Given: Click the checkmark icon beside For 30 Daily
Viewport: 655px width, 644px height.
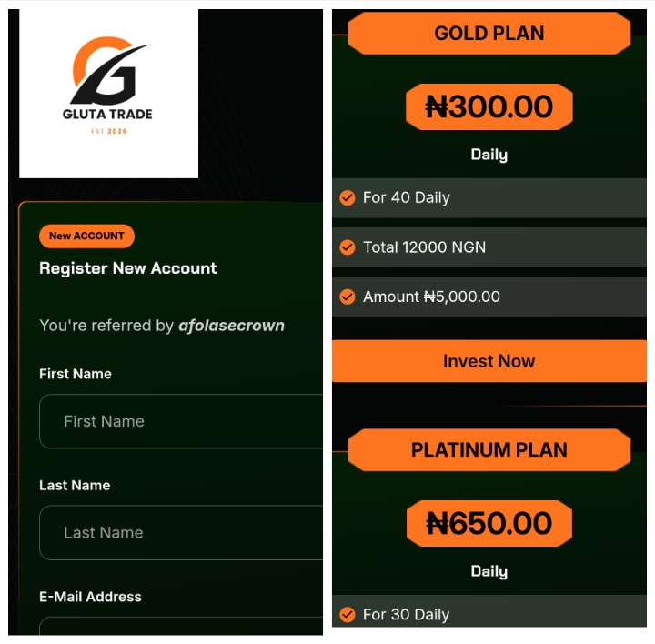Looking at the screenshot, I should 348,614.
